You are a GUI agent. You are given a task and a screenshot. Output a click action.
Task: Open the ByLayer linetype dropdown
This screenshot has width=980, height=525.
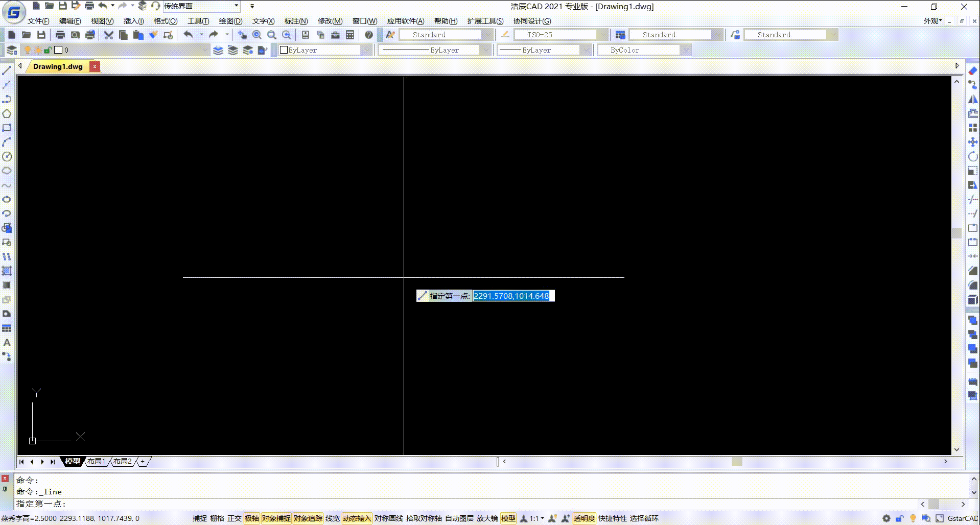tap(434, 50)
